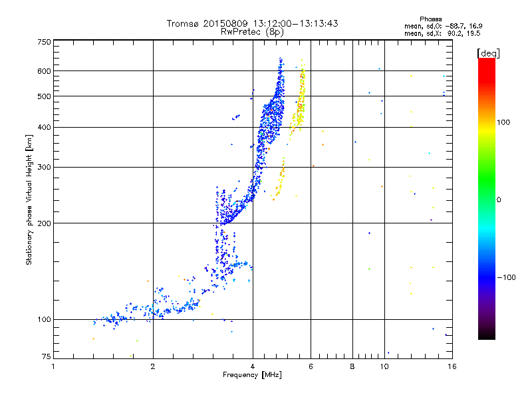Click y-axis tick label '750'

click(x=44, y=42)
